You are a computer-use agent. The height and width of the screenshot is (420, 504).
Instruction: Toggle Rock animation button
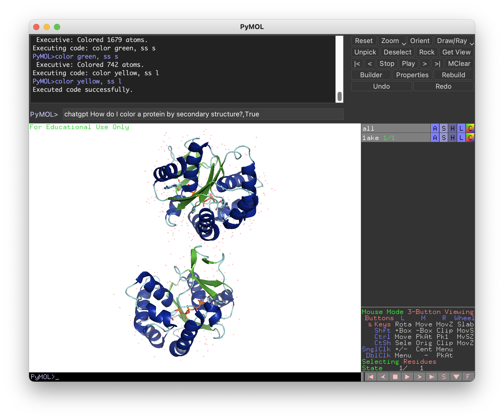pos(426,52)
